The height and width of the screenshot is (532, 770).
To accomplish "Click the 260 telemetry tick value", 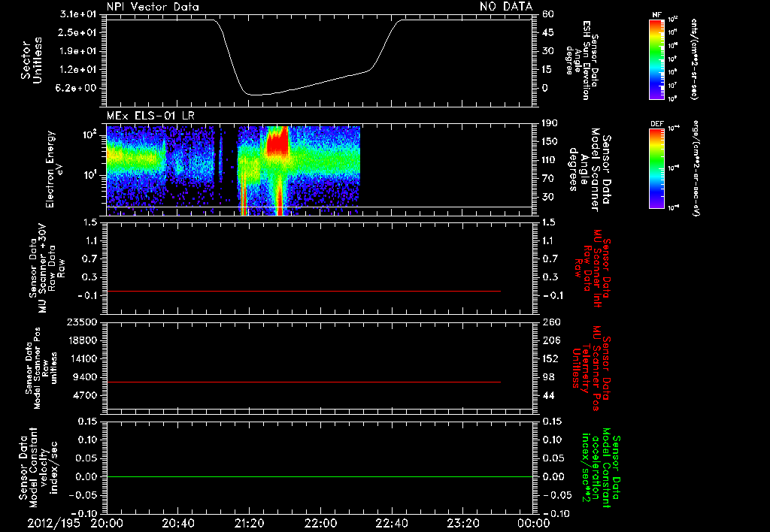I will coord(550,322).
